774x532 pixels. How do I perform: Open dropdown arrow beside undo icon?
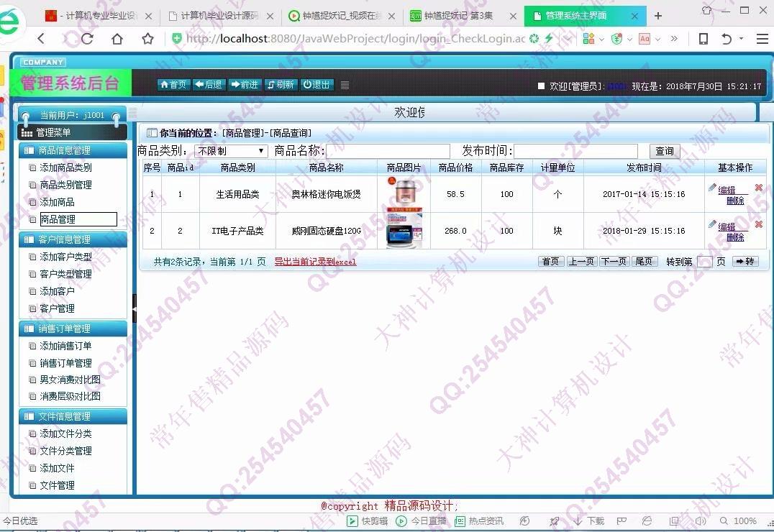coord(742,39)
